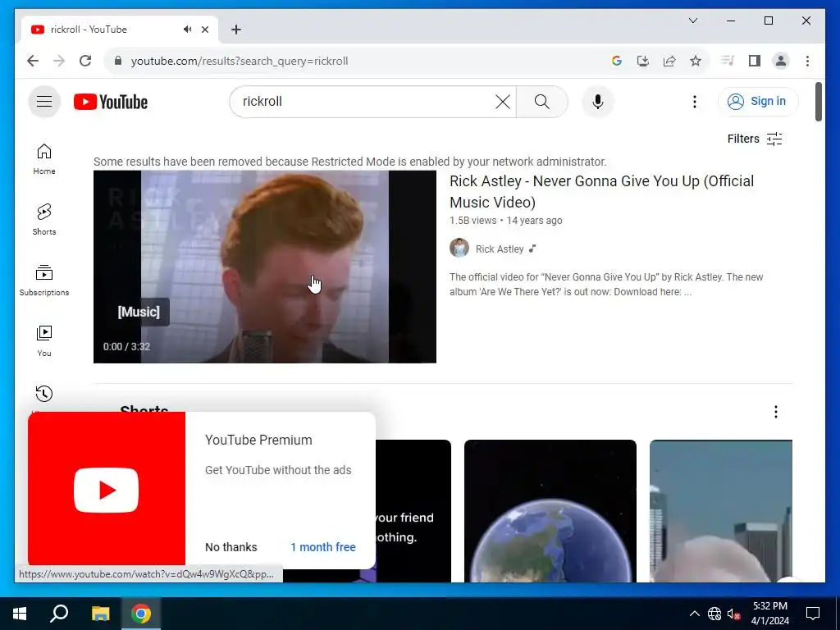Open the Earth globe Short
The width and height of the screenshot is (840, 630).
pos(550,510)
